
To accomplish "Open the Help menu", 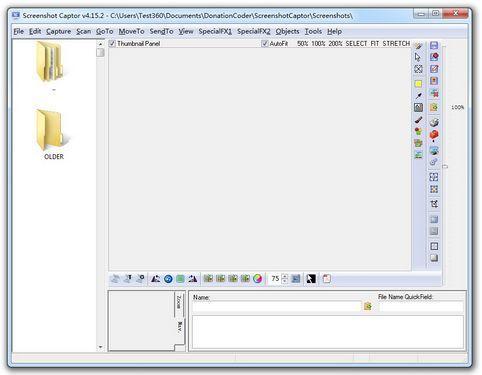I will [334, 31].
